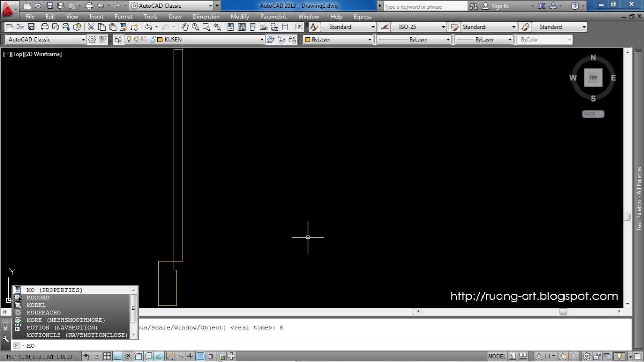Toggle Snap Mode in status bar
The height and width of the screenshot is (362, 644).
[96, 356]
